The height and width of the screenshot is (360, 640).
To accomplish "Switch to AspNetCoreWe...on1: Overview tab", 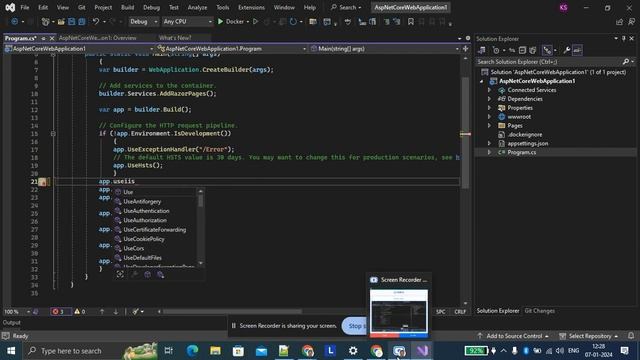I will click(98, 38).
